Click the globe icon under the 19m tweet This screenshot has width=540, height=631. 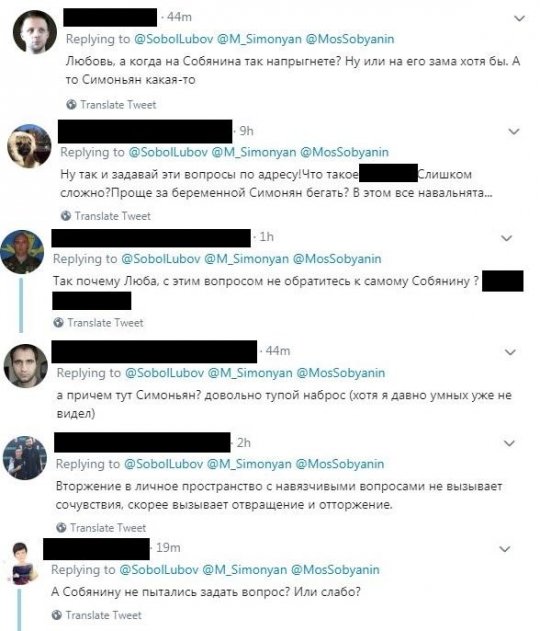click(x=57, y=615)
